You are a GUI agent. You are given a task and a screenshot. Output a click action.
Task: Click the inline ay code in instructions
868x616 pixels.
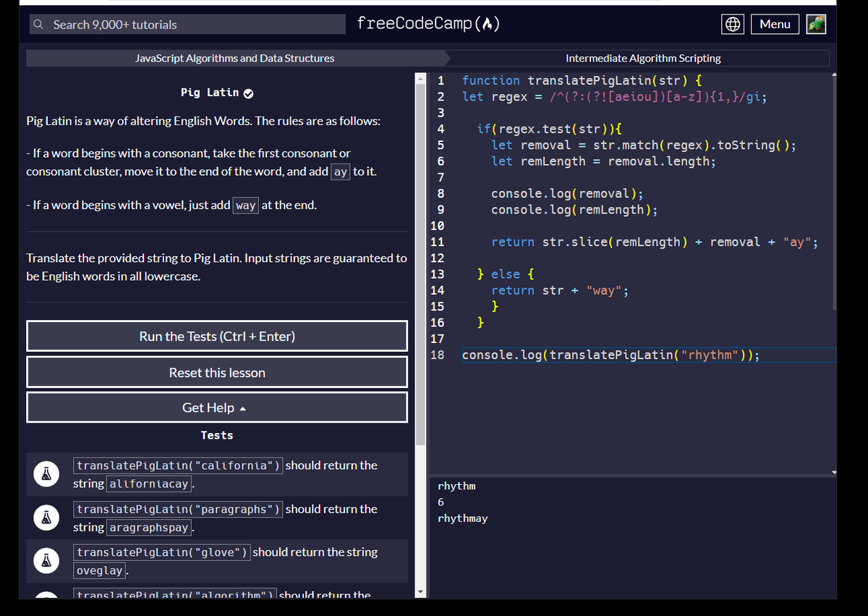(341, 172)
